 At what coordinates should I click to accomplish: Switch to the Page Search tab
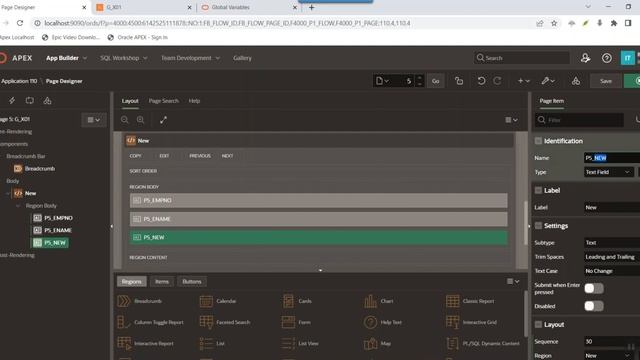point(163,101)
